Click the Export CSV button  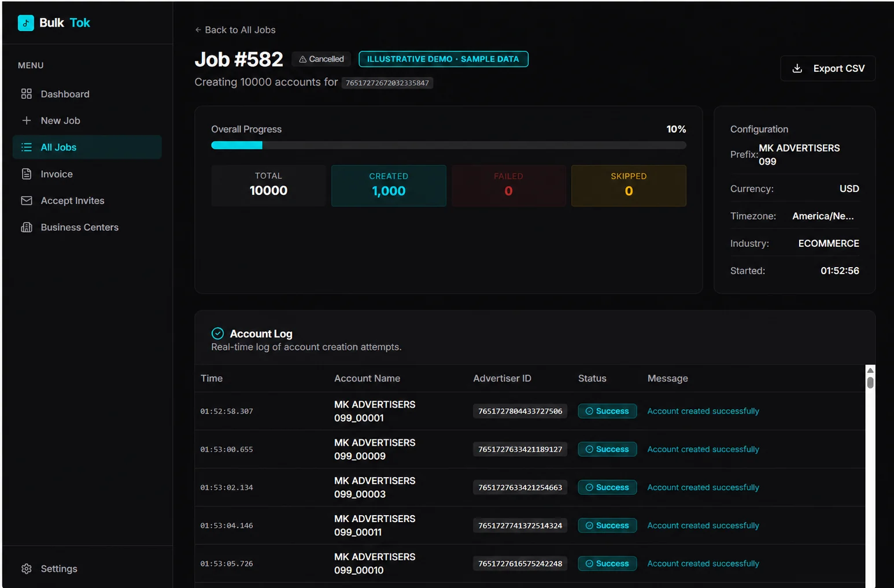(x=827, y=68)
